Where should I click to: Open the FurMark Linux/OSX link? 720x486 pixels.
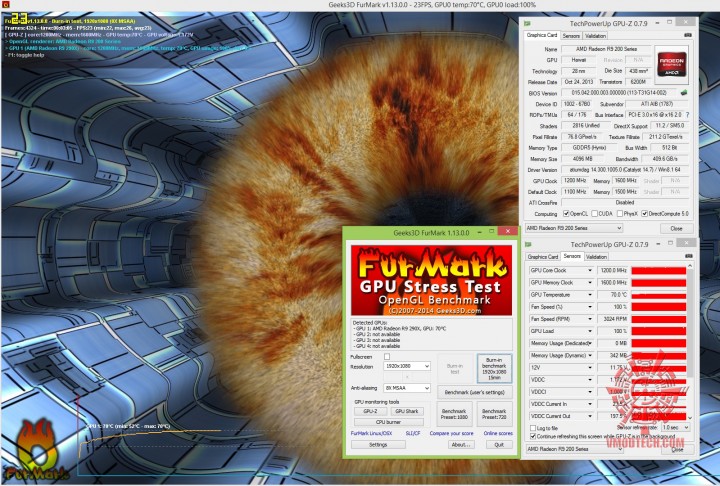pos(371,433)
